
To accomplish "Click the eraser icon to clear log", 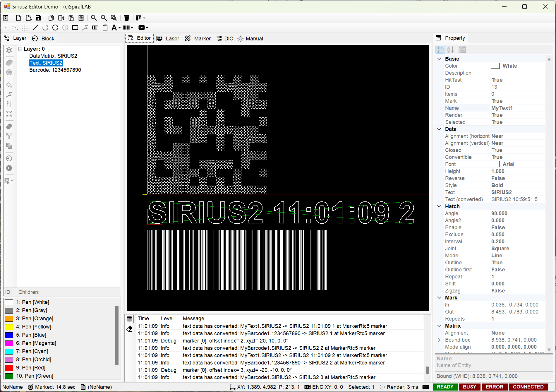I will point(129,329).
